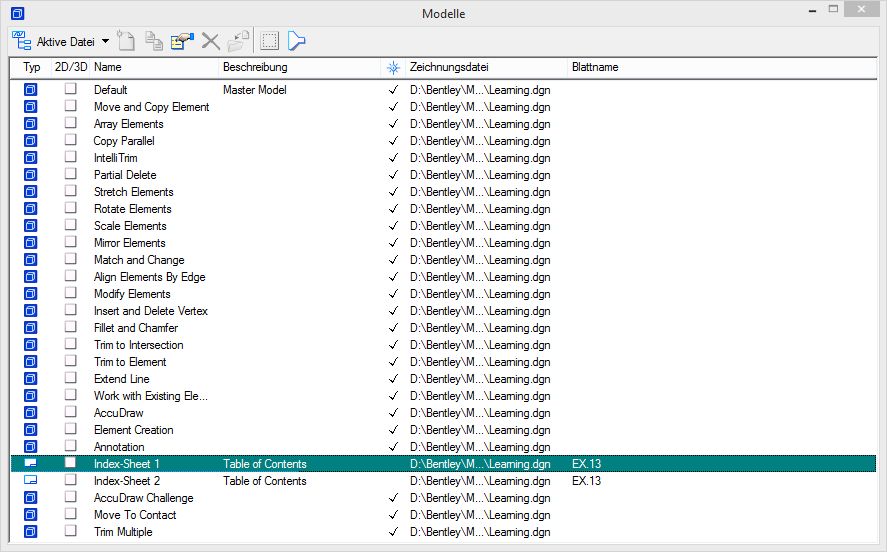This screenshot has width=887, height=552.
Task: Sort by Zeichnungsdatei column header
Action: click(449, 67)
